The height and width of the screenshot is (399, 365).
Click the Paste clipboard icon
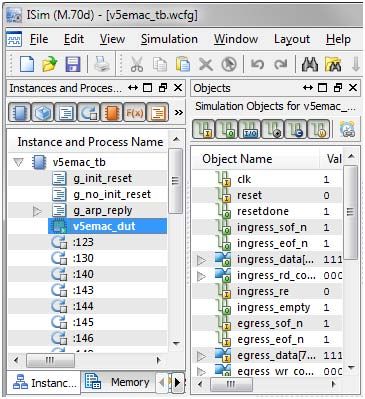click(183, 64)
